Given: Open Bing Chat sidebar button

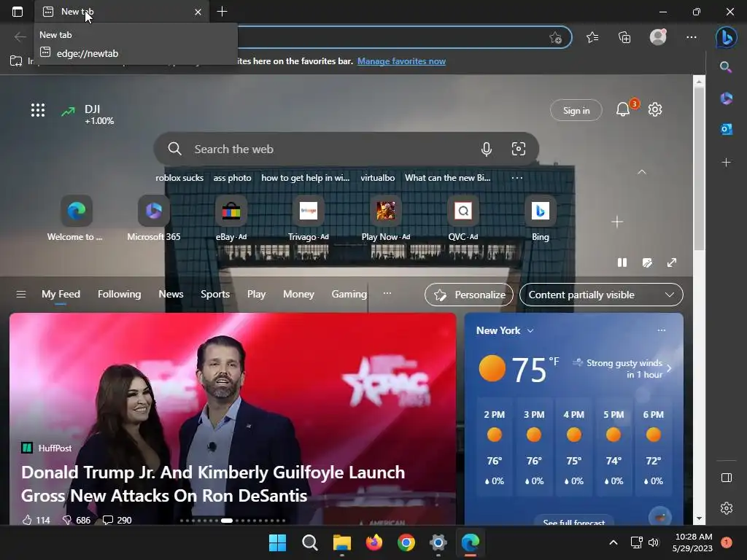Looking at the screenshot, I should coord(726,37).
